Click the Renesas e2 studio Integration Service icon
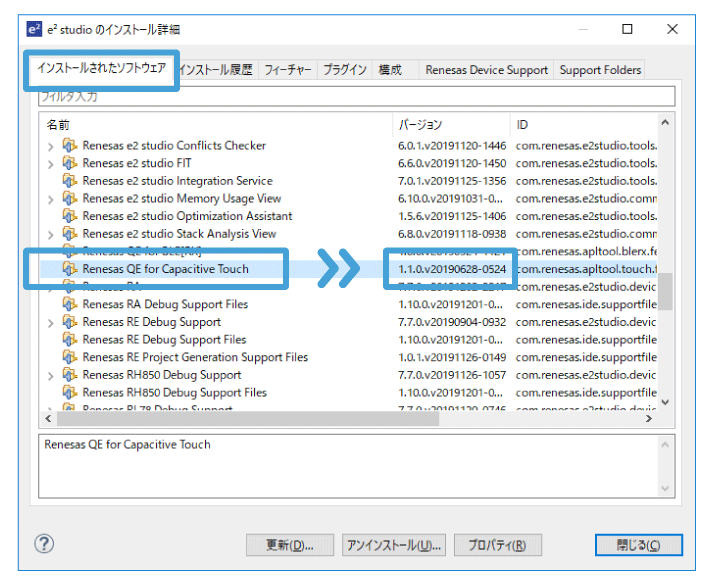 point(70,181)
